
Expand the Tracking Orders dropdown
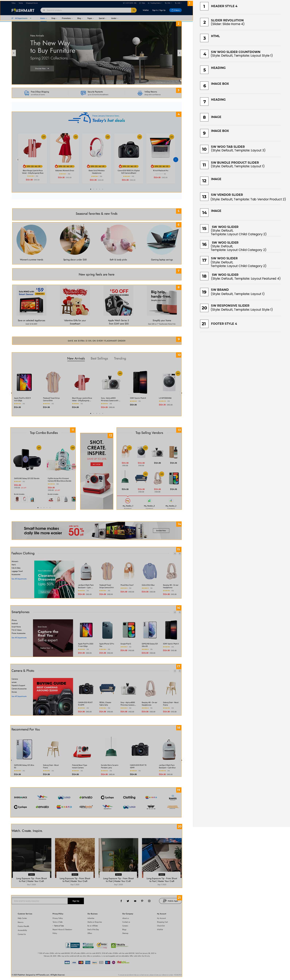[156, 3]
